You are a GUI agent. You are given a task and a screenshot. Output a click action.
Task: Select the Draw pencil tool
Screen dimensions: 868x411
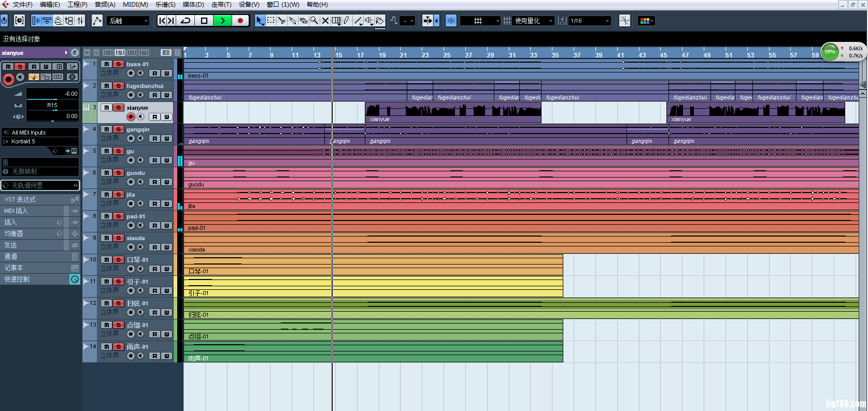[x=347, y=21]
